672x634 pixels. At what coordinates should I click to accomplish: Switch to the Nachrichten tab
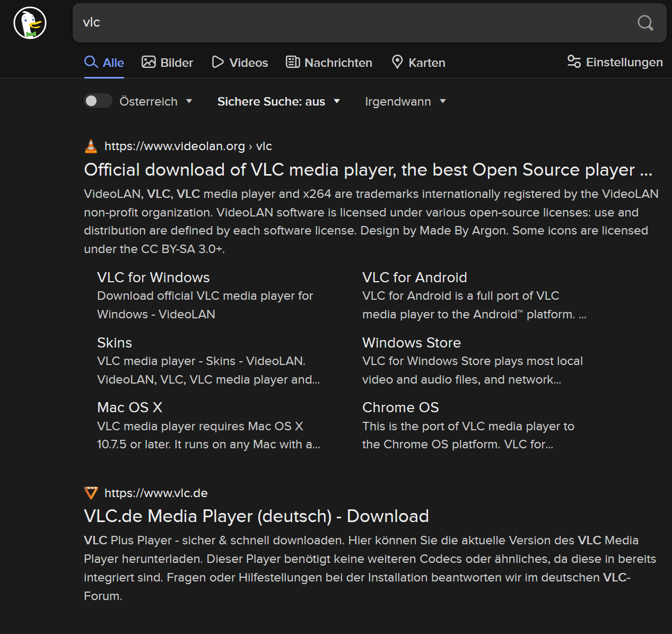click(x=329, y=63)
